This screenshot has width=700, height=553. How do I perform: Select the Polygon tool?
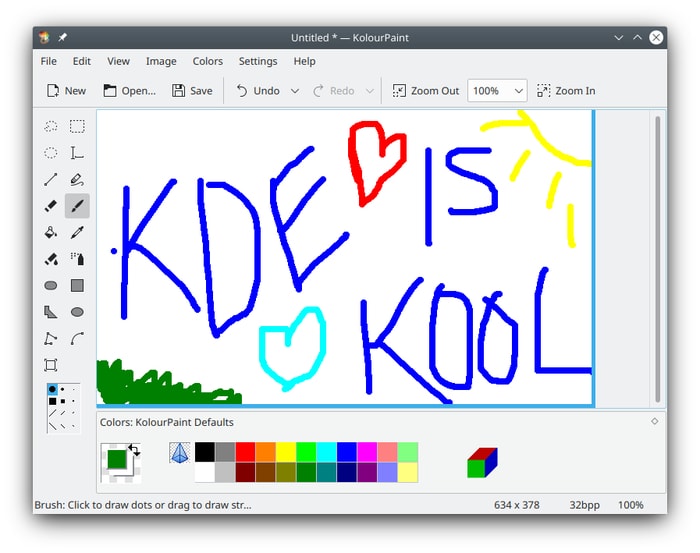point(51,312)
